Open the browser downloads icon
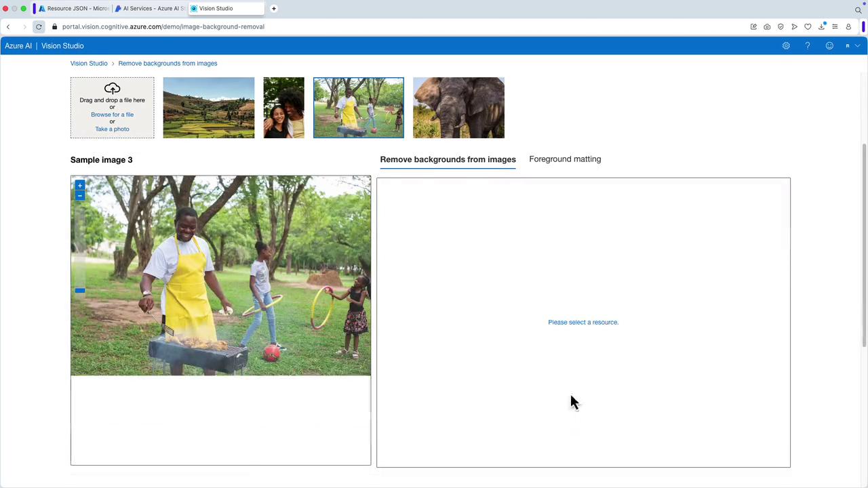Viewport: 868px width, 488px height. coord(821,27)
